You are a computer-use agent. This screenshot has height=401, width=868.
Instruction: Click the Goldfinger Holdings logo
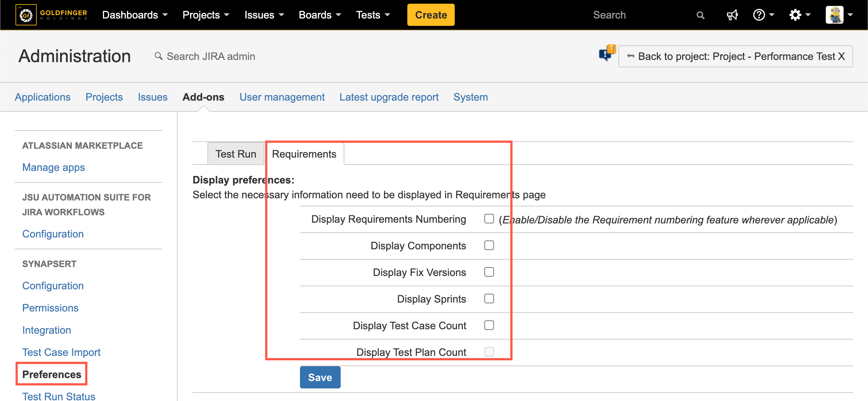point(51,15)
